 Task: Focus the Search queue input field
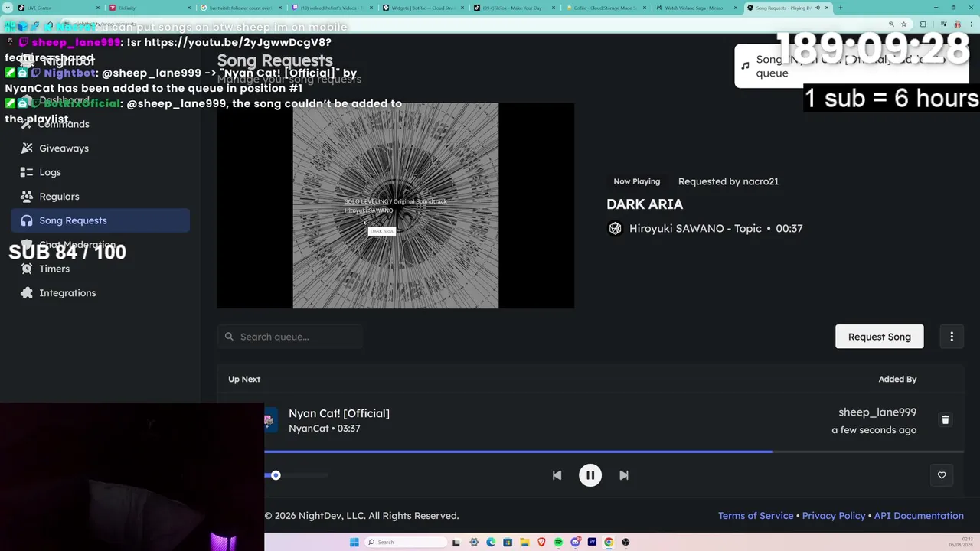click(289, 337)
